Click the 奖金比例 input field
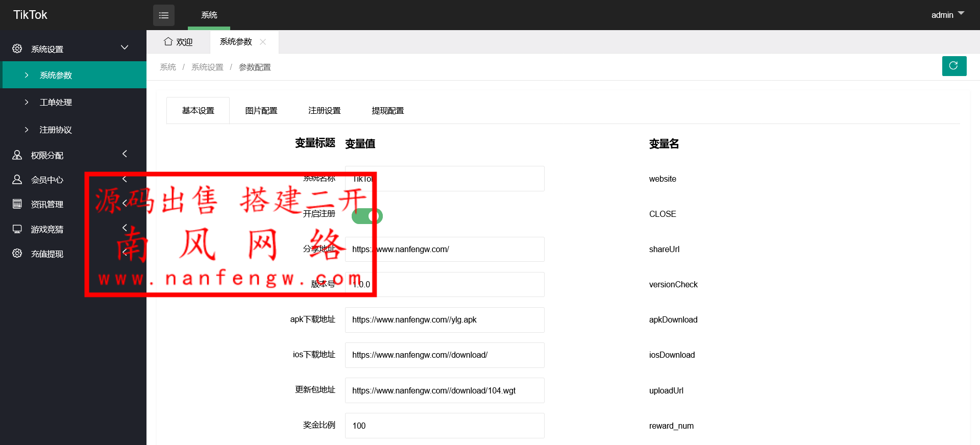This screenshot has height=445, width=980. [x=444, y=426]
